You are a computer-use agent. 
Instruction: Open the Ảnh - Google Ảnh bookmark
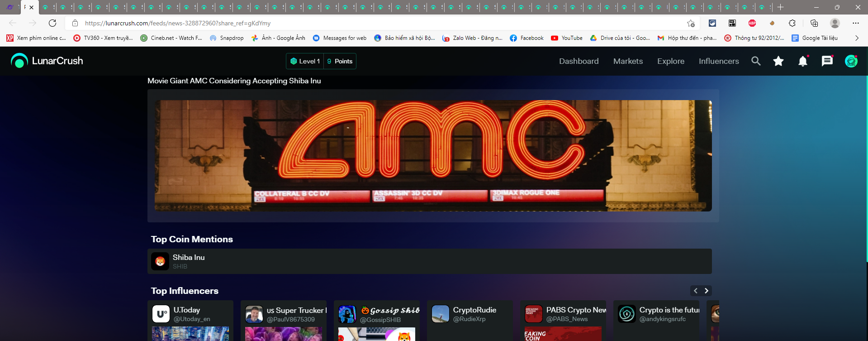tap(278, 38)
